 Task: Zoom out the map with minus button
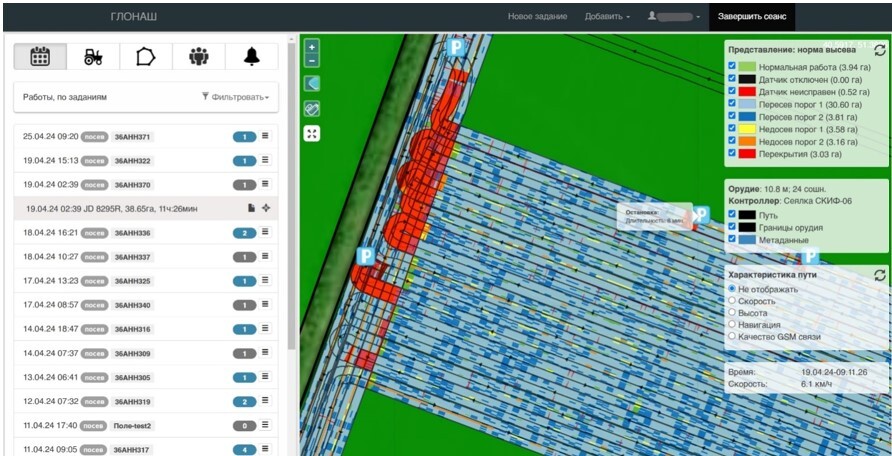click(x=312, y=60)
